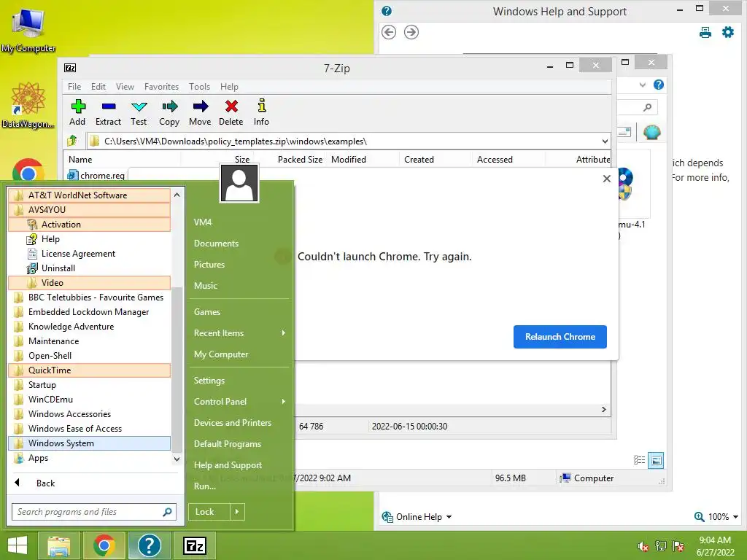Click the Start menu programs scrollbar thumb
The image size is (747, 560).
click(177, 369)
